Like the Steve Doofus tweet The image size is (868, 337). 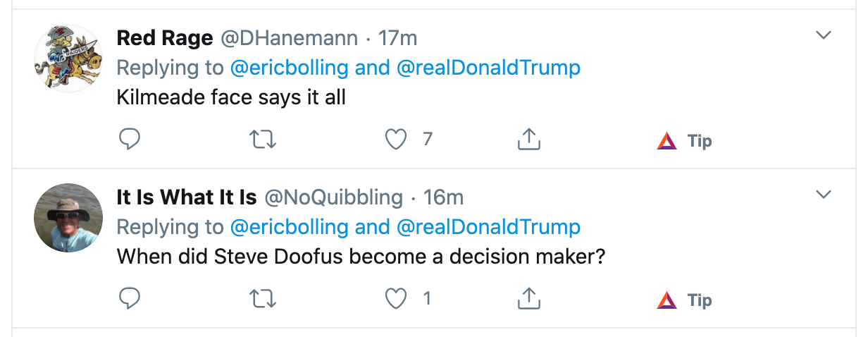[397, 299]
